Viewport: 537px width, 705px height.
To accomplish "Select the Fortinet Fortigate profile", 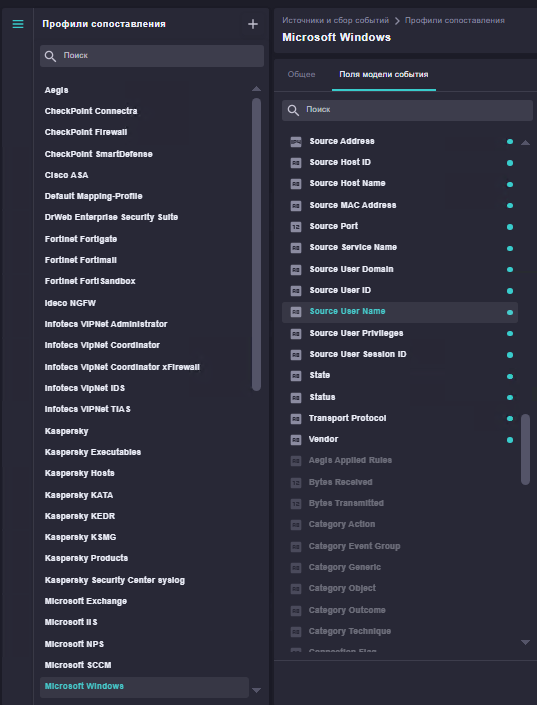I will (81, 239).
